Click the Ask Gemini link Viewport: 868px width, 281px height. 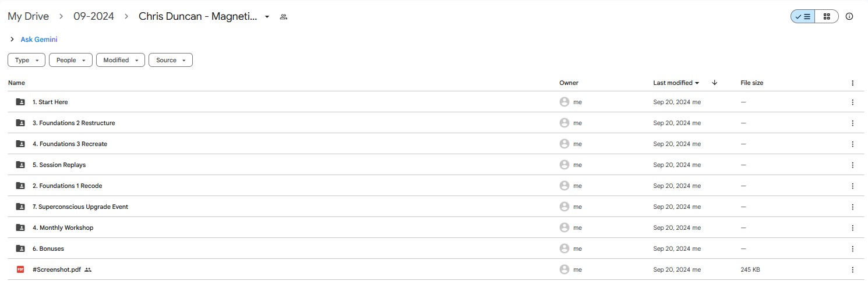tap(39, 40)
